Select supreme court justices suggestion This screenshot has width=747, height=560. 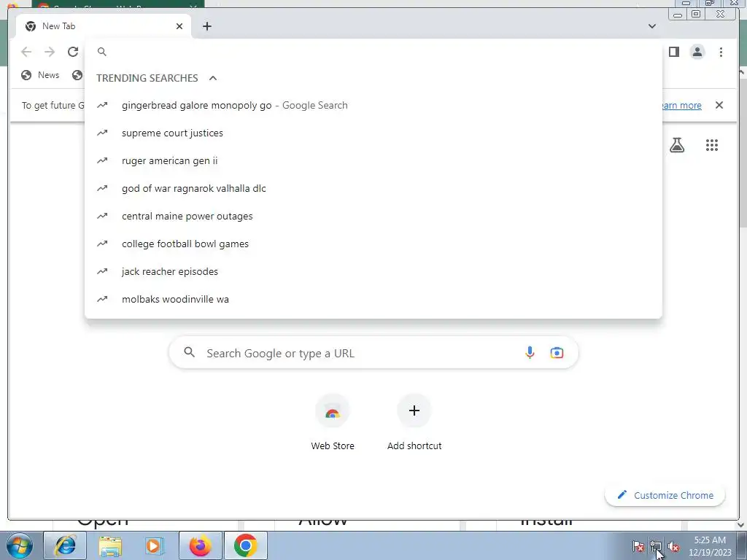pyautogui.click(x=373, y=133)
